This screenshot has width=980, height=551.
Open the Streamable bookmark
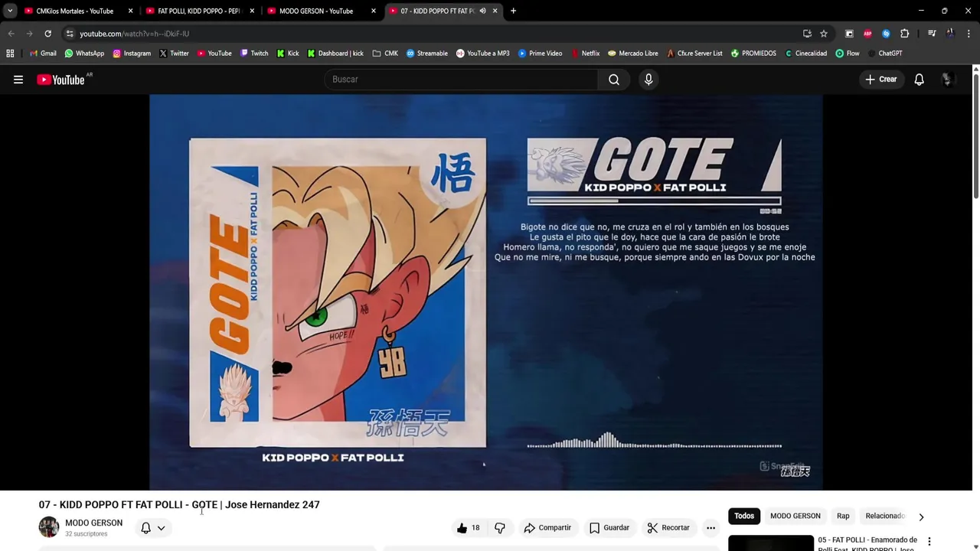[x=427, y=54]
